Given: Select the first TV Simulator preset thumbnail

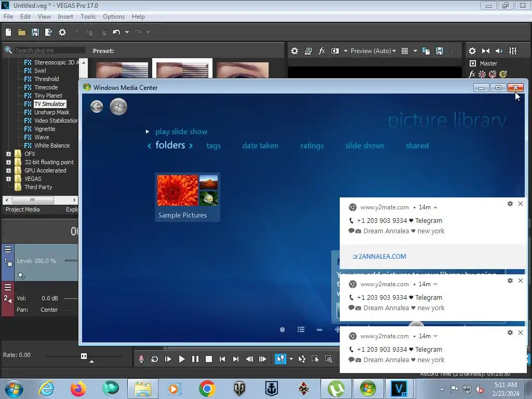Looking at the screenshot, I should coord(122,70).
